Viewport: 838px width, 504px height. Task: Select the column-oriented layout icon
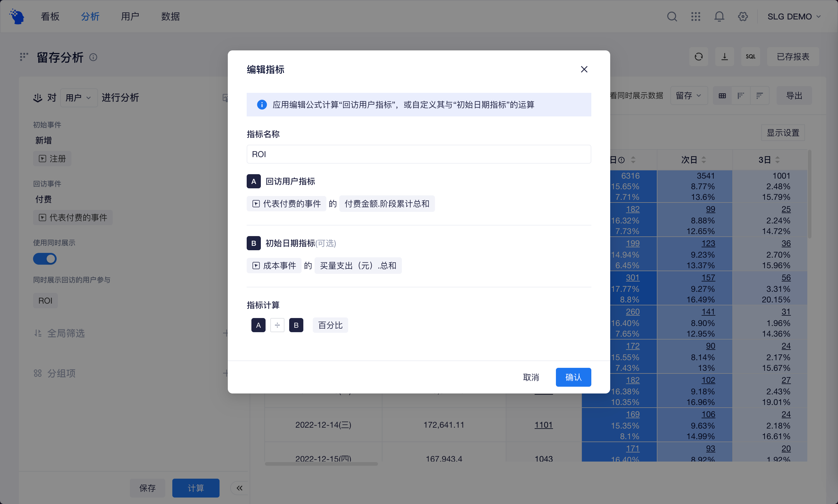[x=741, y=95]
